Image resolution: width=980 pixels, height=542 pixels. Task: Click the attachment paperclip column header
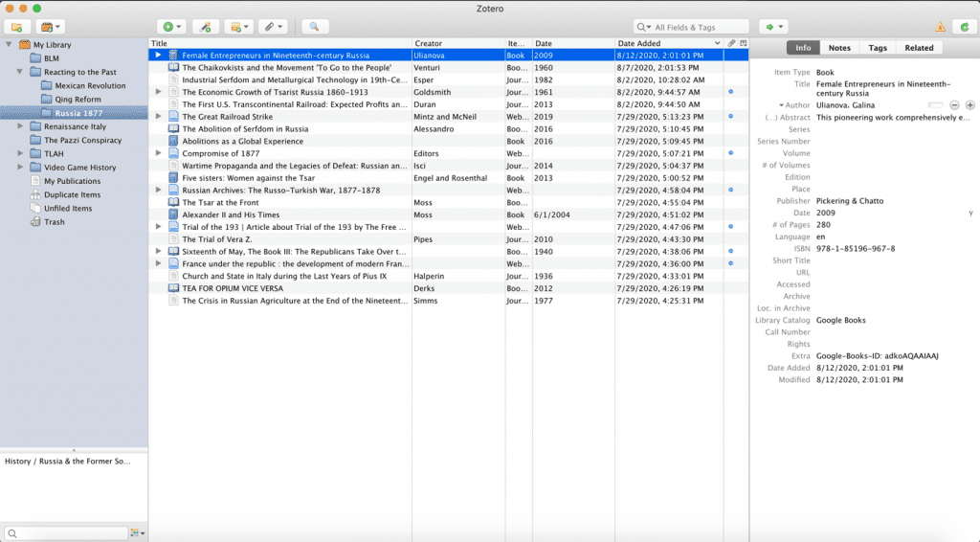click(731, 43)
